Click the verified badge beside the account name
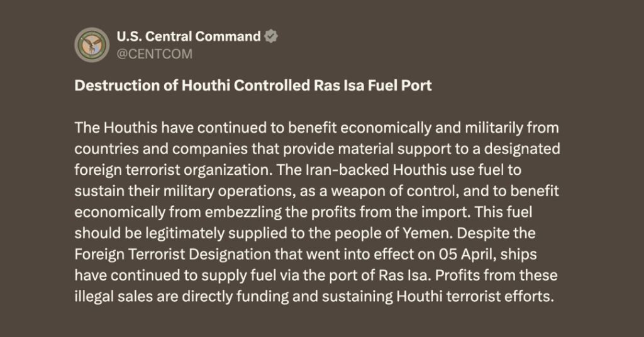 [x=271, y=36]
